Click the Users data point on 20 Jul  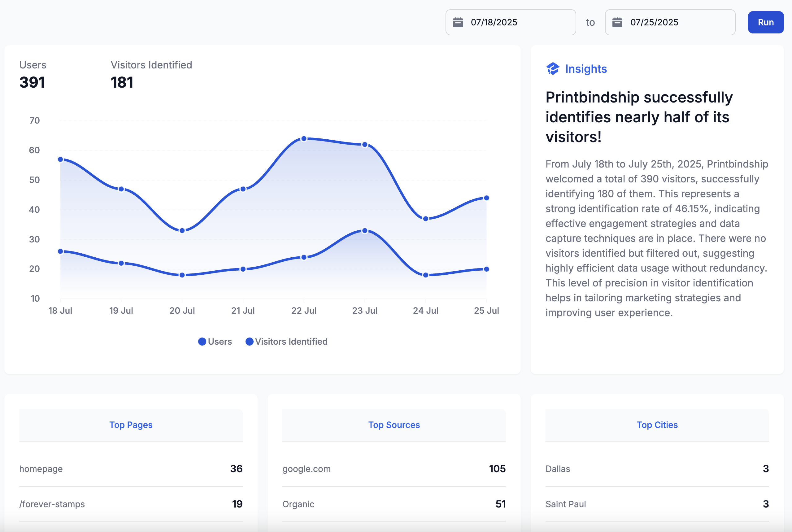(182, 231)
